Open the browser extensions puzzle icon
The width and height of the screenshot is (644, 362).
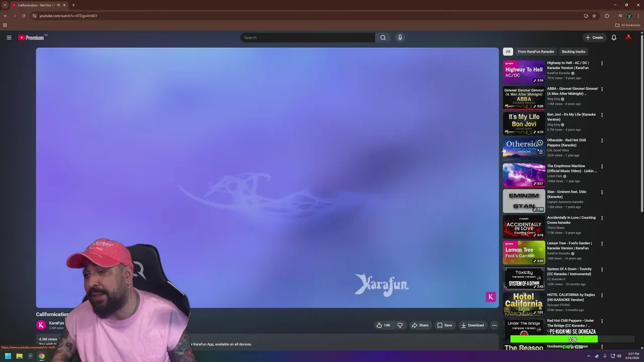tap(607, 16)
